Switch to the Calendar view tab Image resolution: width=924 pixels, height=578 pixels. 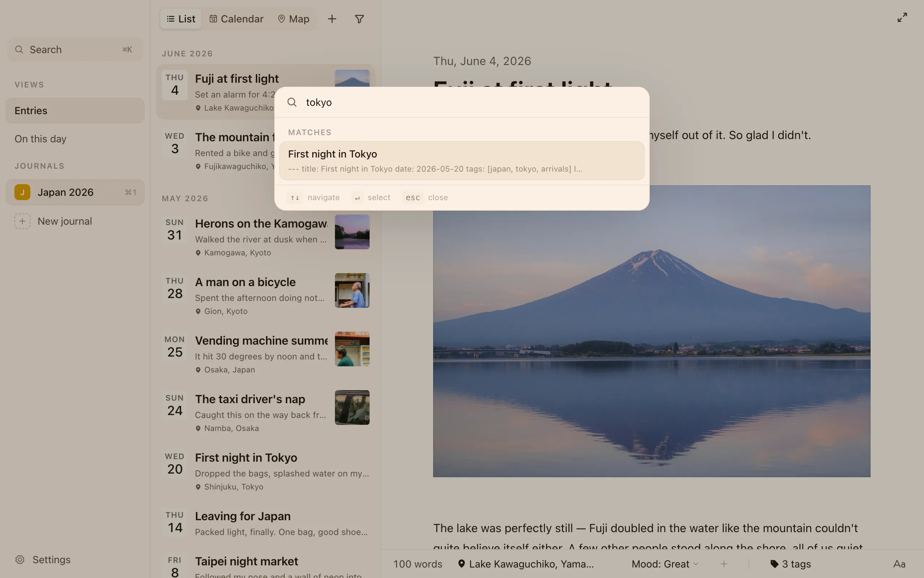tap(236, 19)
